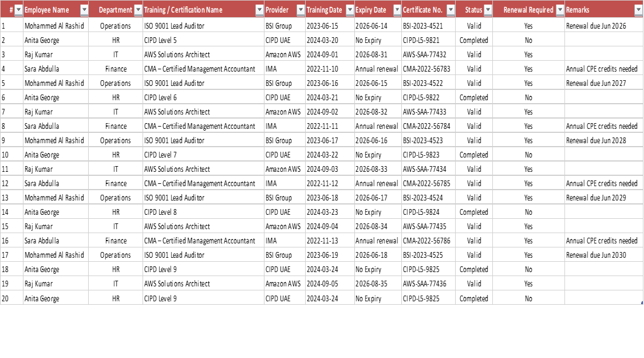Select Raj Kumar in row 11
644x358 pixels.
[x=56, y=170]
